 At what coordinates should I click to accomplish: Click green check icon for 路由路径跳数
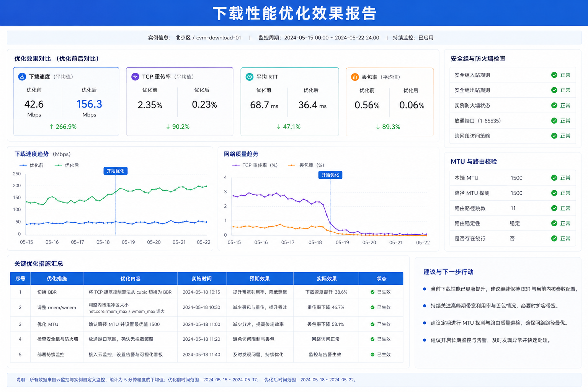pyautogui.click(x=554, y=208)
